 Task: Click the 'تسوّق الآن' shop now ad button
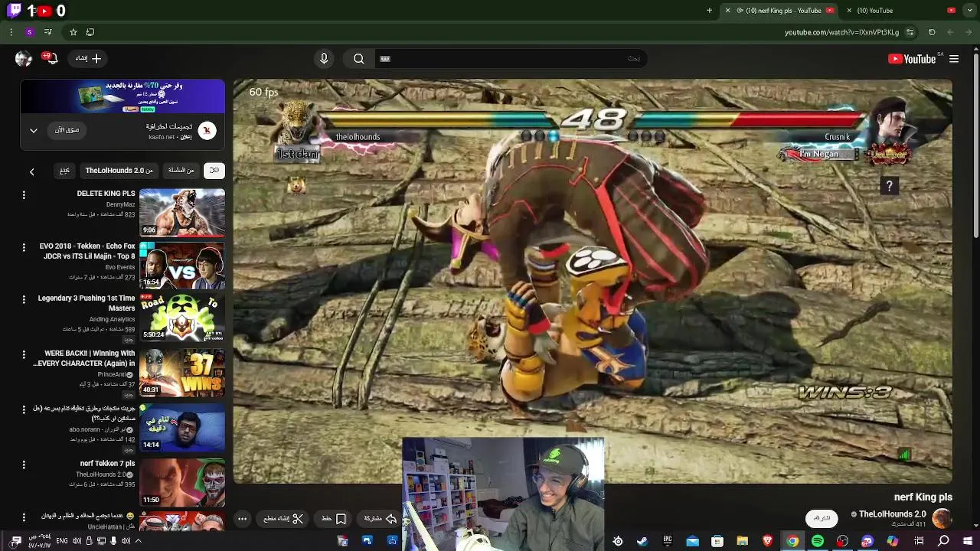pyautogui.click(x=67, y=130)
